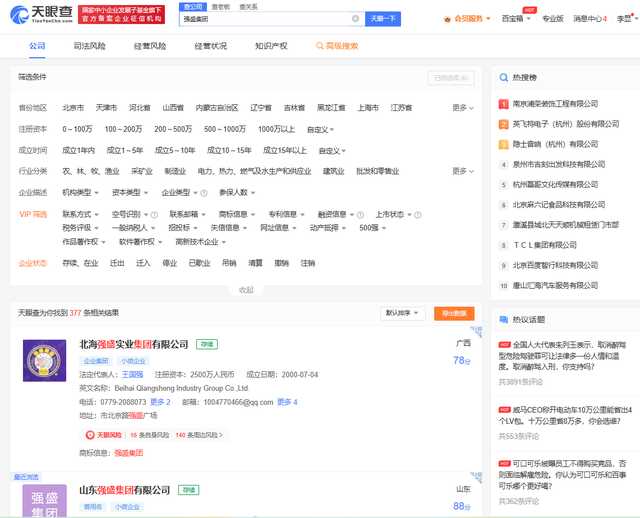Click the 高级搜索 magnifier icon

319,46
